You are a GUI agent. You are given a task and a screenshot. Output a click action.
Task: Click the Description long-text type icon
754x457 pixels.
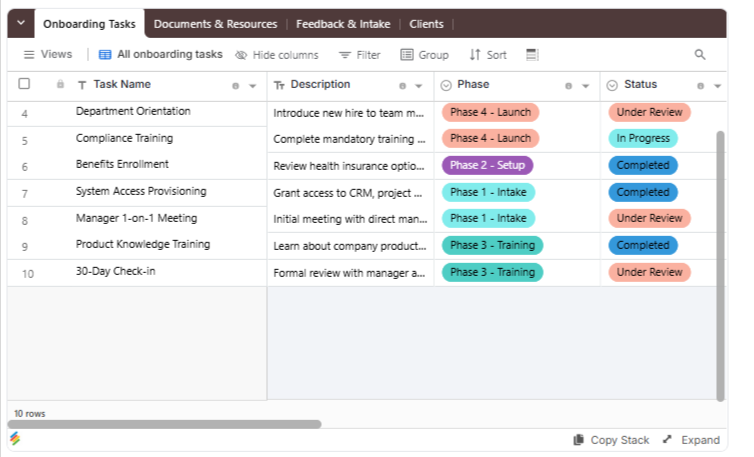click(x=279, y=86)
